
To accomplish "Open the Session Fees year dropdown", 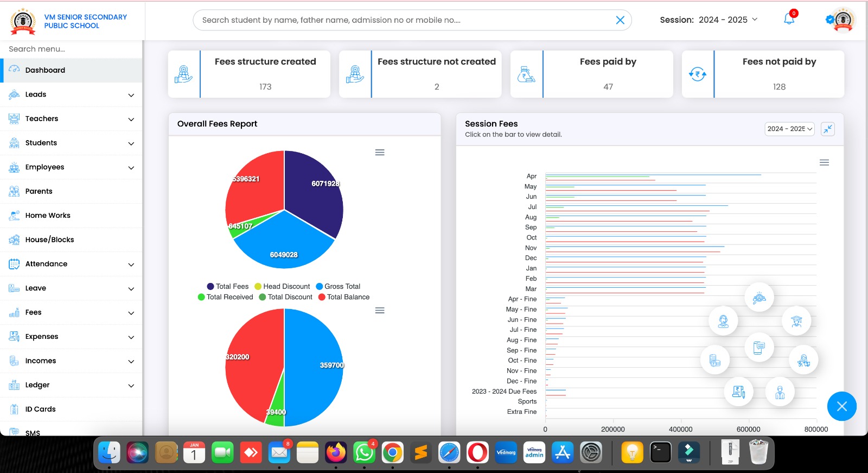I will point(789,129).
